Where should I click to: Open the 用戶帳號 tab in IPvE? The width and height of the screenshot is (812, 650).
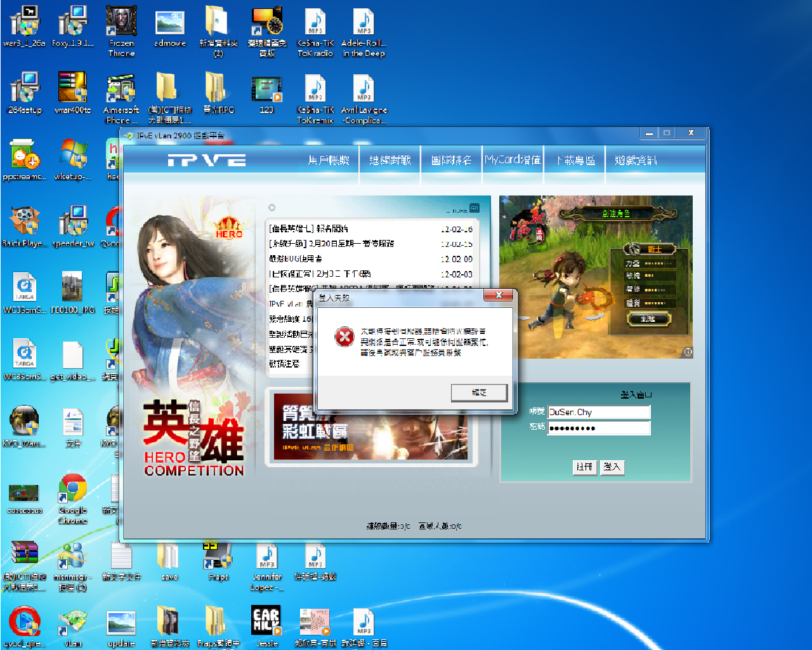tap(329, 161)
